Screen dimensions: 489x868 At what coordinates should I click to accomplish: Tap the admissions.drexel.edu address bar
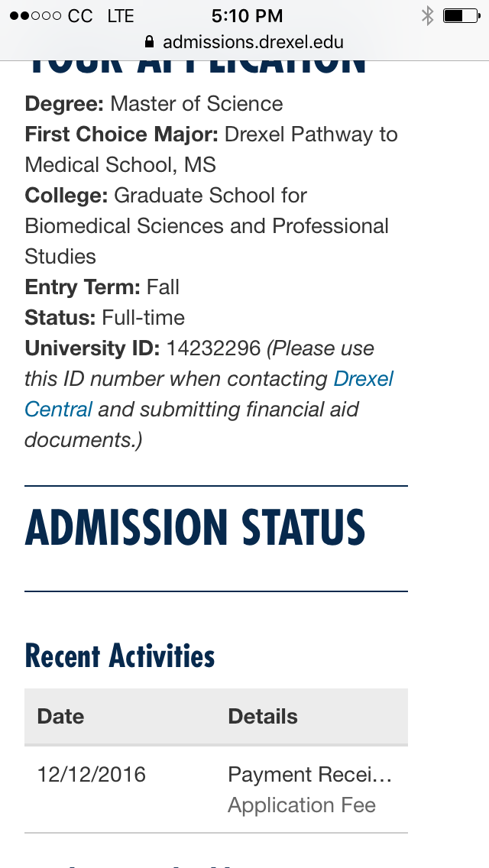tap(244, 41)
